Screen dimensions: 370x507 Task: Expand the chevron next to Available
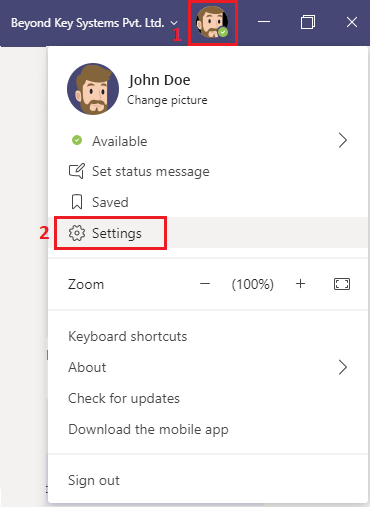click(x=343, y=140)
